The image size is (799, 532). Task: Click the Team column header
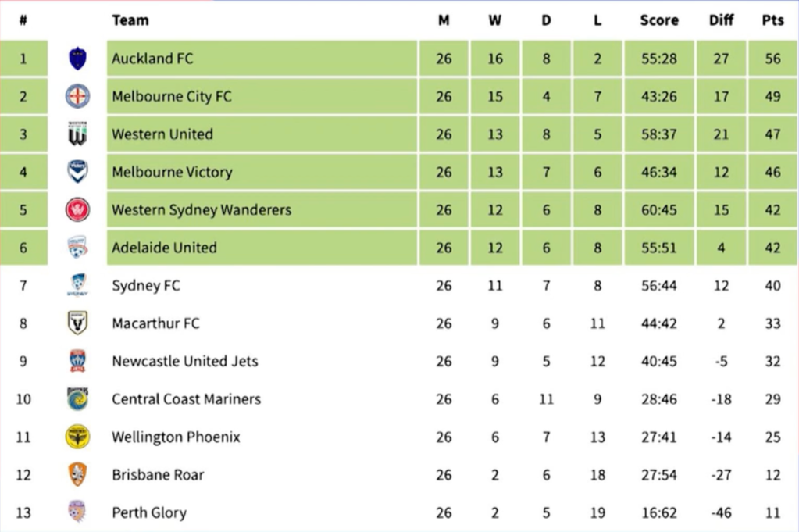pyautogui.click(x=130, y=20)
